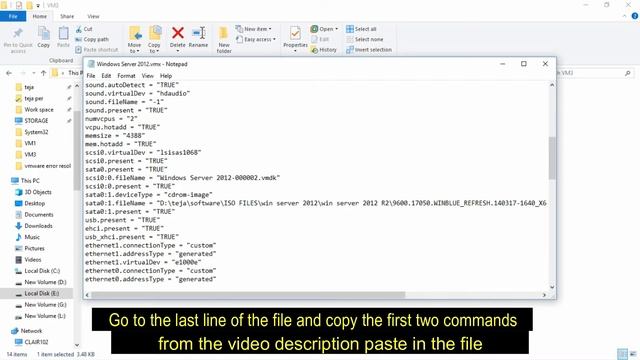Screen dimensions: 640x360
Task: Click Invert selection in ribbon
Action: pyautogui.click(x=369, y=49)
